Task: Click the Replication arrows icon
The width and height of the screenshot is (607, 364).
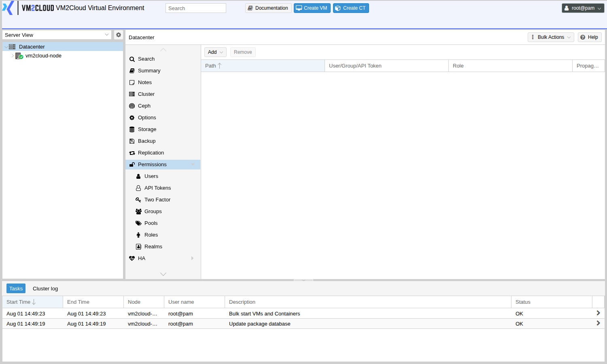Action: coord(132,153)
